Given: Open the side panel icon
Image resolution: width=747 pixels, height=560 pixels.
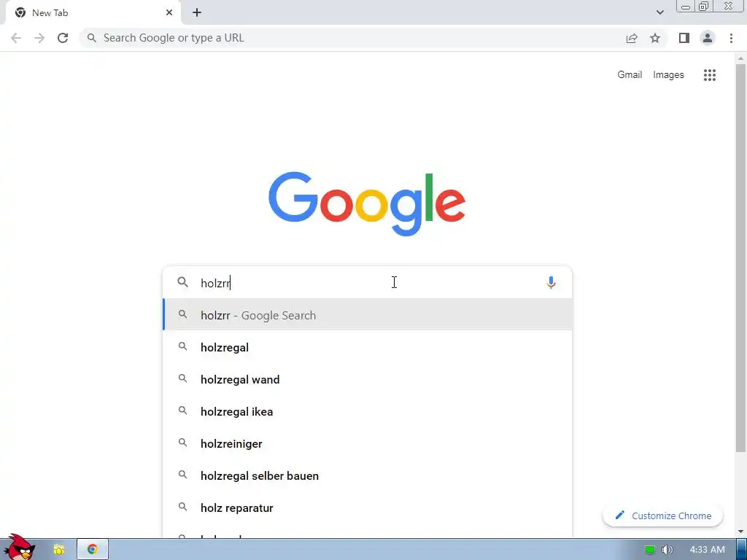Looking at the screenshot, I should (x=684, y=38).
